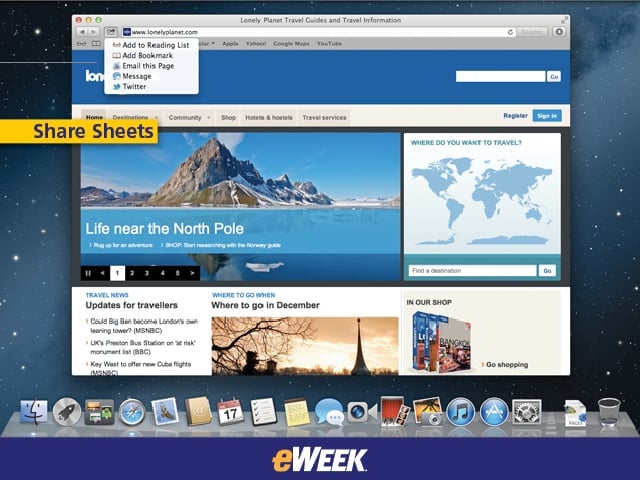
Task: Open Preston Bus Station news link
Action: [x=143, y=347]
